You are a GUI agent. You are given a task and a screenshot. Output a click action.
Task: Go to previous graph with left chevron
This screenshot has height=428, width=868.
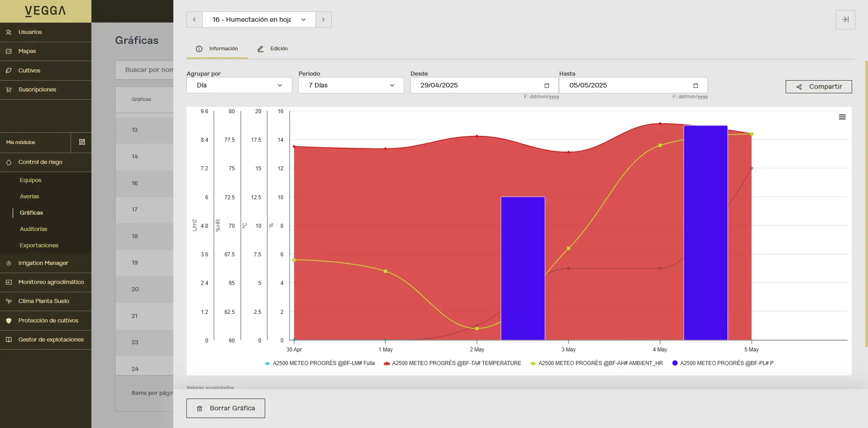(x=195, y=19)
